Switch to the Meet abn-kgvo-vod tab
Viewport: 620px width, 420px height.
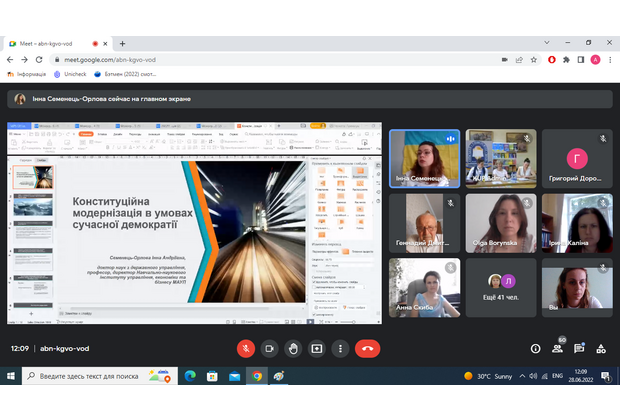click(x=55, y=44)
